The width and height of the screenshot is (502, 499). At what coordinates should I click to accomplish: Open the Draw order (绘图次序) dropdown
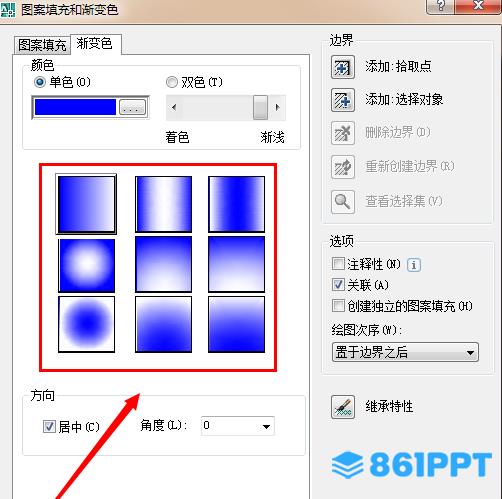click(x=405, y=352)
